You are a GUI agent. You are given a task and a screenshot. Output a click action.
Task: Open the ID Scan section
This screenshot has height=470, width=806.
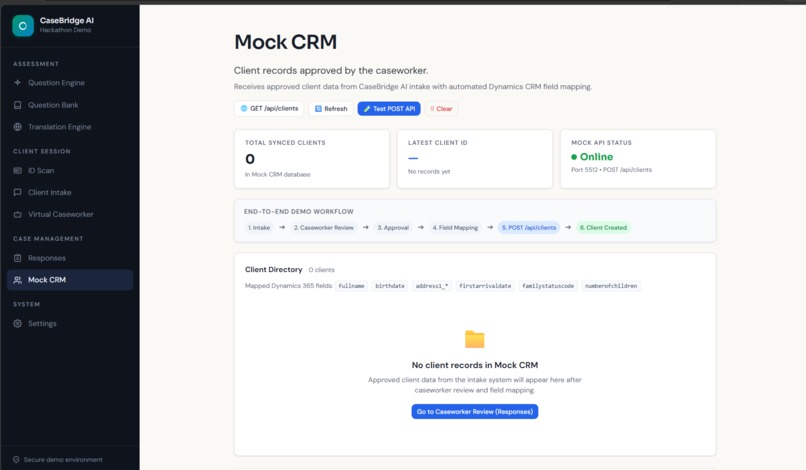(x=70, y=171)
